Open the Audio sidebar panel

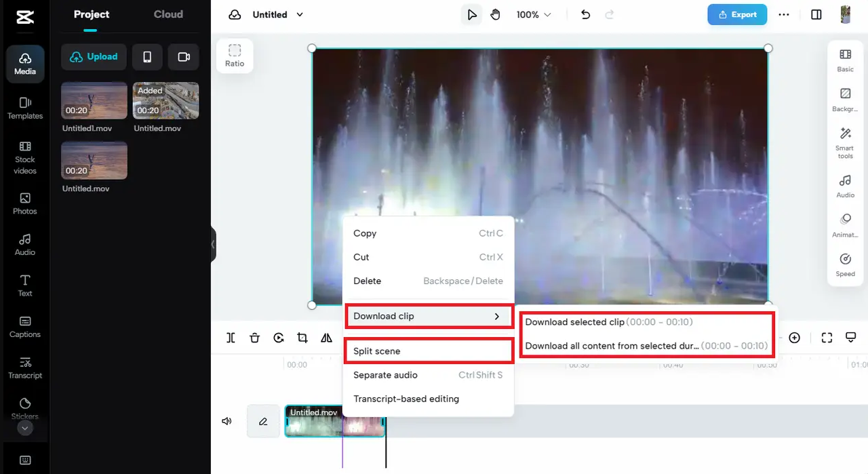point(25,245)
